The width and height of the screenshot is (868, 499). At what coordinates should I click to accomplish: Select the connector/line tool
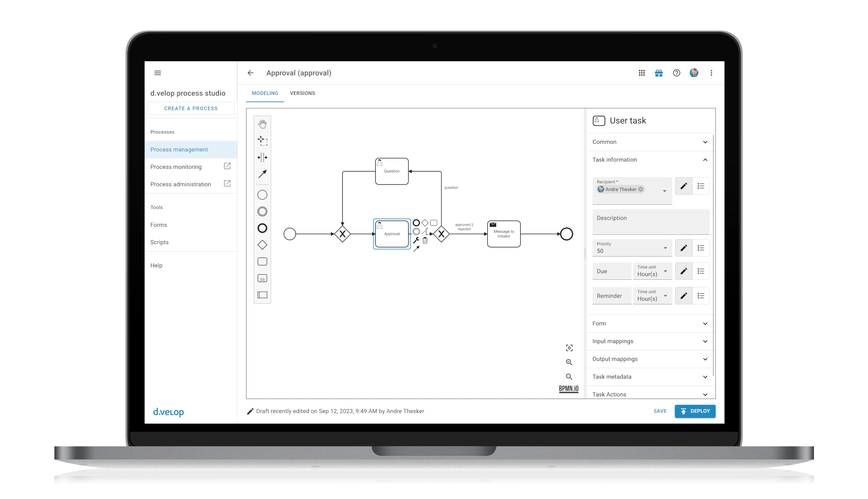(x=263, y=174)
